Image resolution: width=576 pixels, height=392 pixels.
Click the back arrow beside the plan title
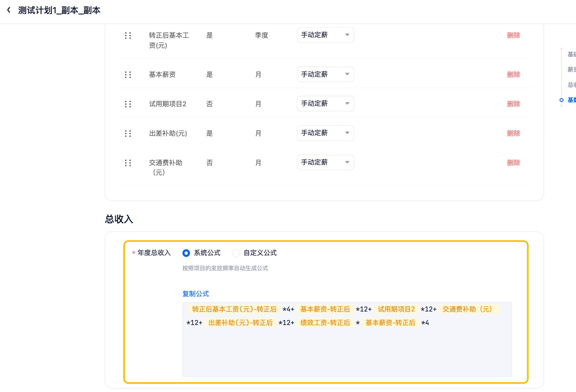coord(9,10)
